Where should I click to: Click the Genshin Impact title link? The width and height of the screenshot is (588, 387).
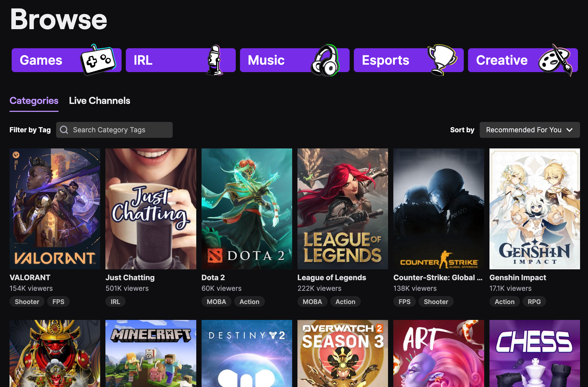pyautogui.click(x=518, y=278)
